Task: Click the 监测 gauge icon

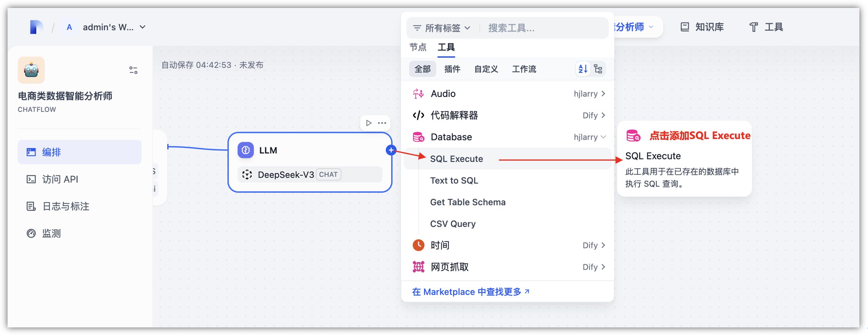Action: pos(31,233)
